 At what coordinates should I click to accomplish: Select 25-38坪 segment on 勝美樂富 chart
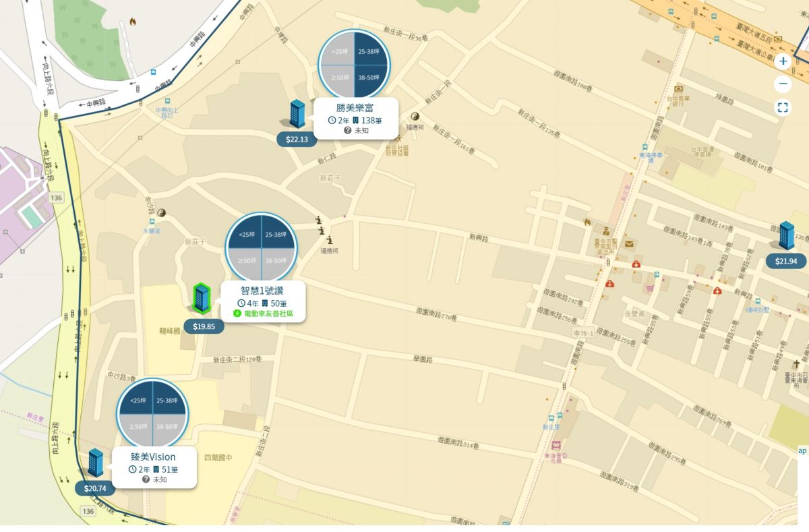[x=370, y=50]
